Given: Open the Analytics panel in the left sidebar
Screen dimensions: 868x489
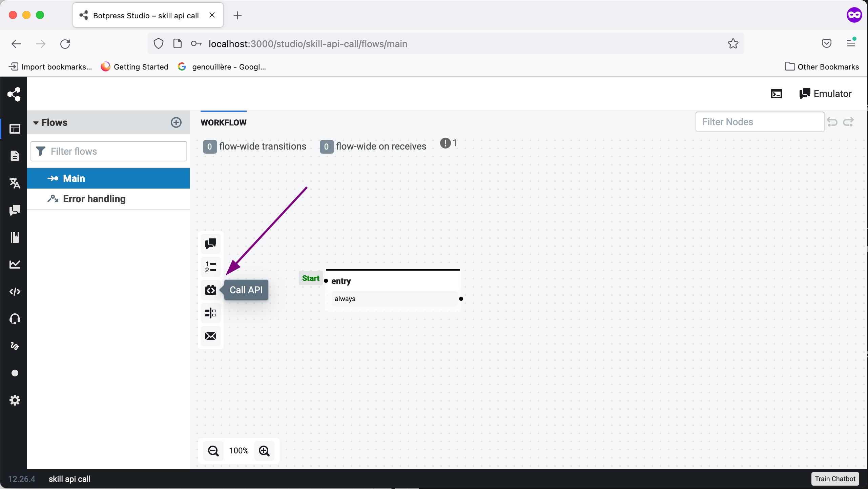Looking at the screenshot, I should point(15,264).
